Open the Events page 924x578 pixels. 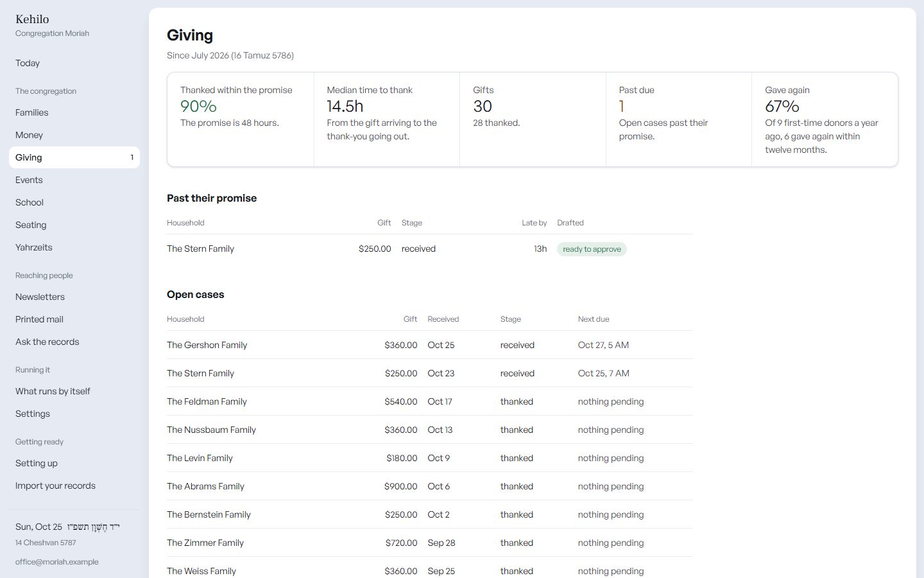[x=74, y=180]
